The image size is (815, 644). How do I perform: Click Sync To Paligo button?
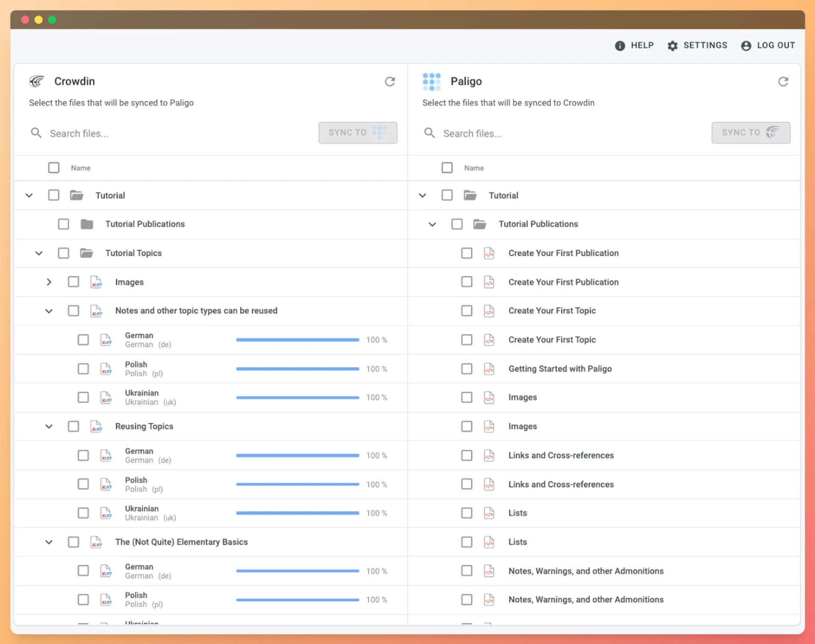358,133
